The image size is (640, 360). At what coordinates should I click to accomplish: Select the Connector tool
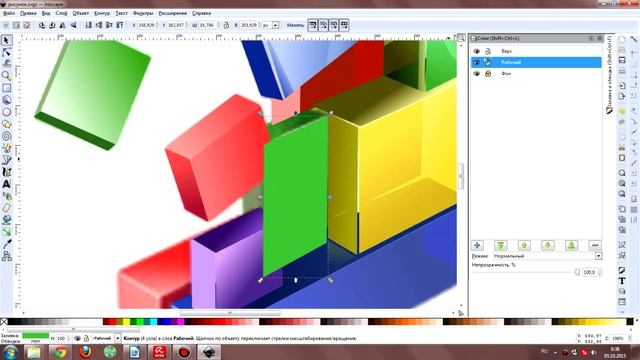[x=7, y=256]
